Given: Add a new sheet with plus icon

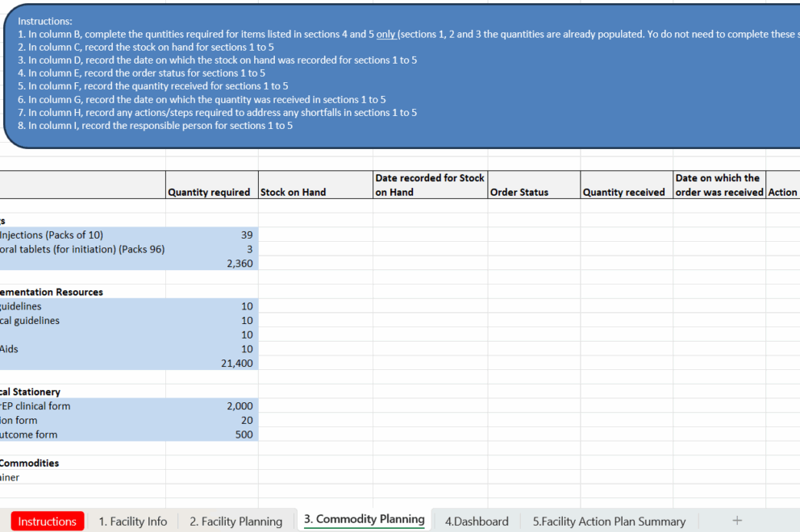Looking at the screenshot, I should (x=736, y=521).
